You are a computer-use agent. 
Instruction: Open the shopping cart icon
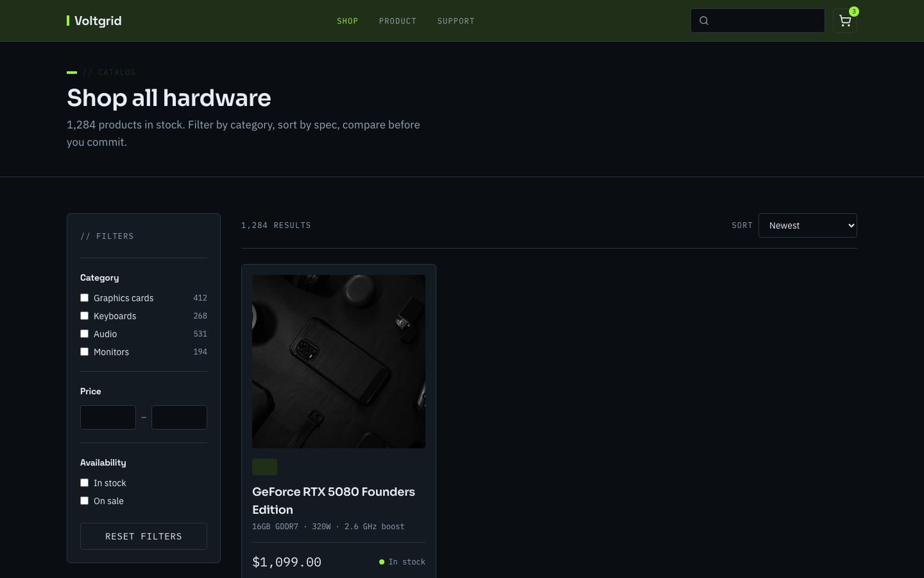coord(844,21)
